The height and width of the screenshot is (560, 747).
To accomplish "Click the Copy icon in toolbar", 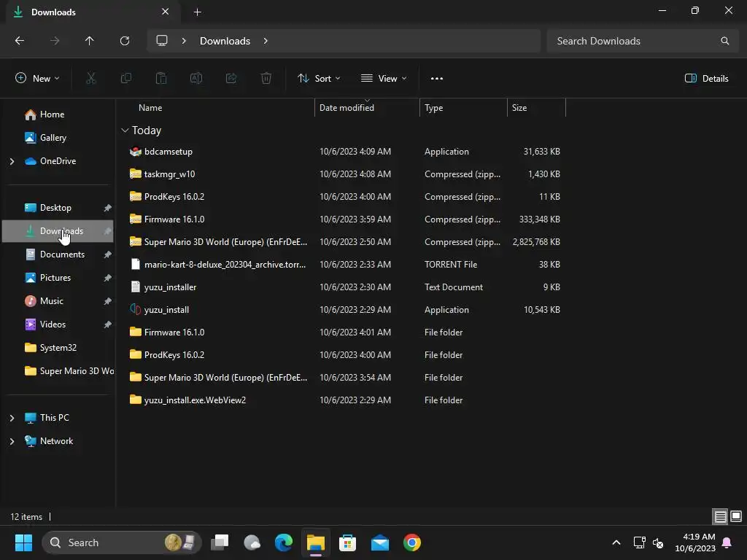I will [125, 79].
